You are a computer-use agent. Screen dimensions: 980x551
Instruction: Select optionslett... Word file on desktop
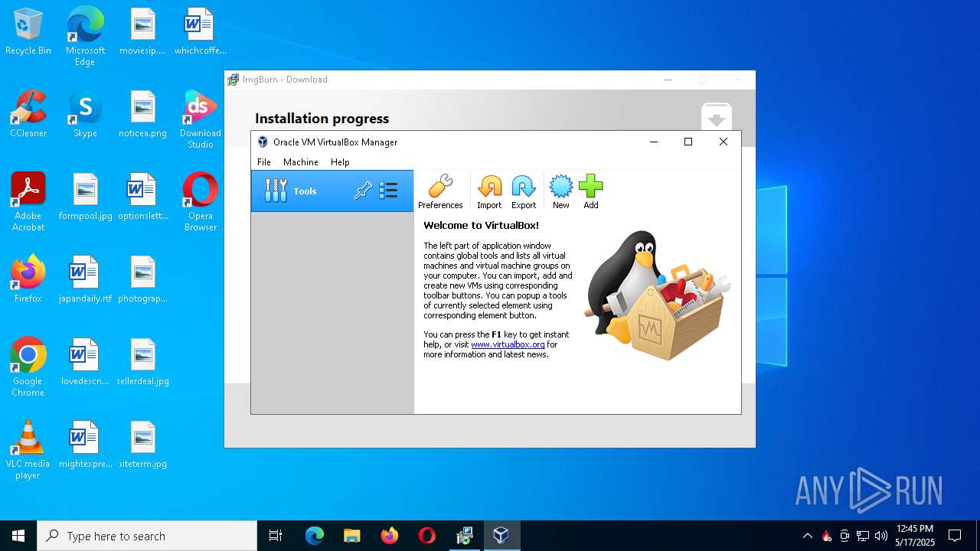(143, 197)
